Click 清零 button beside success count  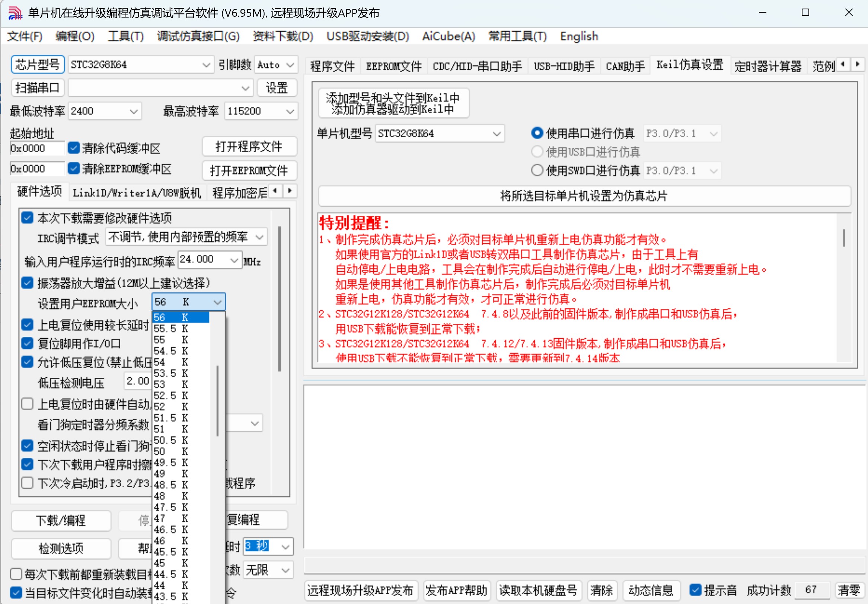point(849,590)
